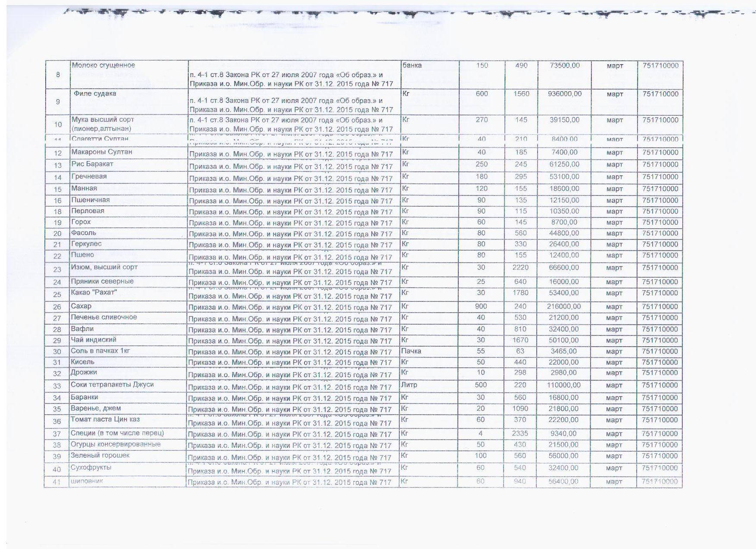The image size is (756, 549).
Task: Select "Мука высший сорт (пионер,алтынан)" cell
Action: coord(129,124)
